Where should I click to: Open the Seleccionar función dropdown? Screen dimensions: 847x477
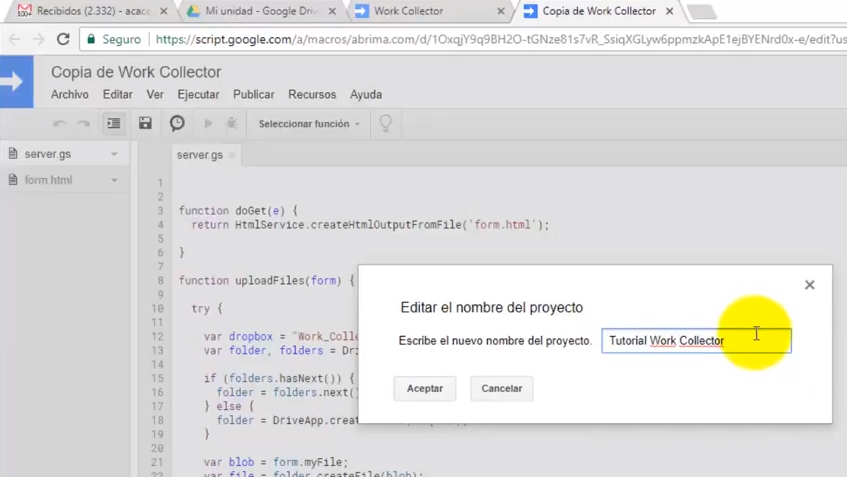[x=309, y=124]
